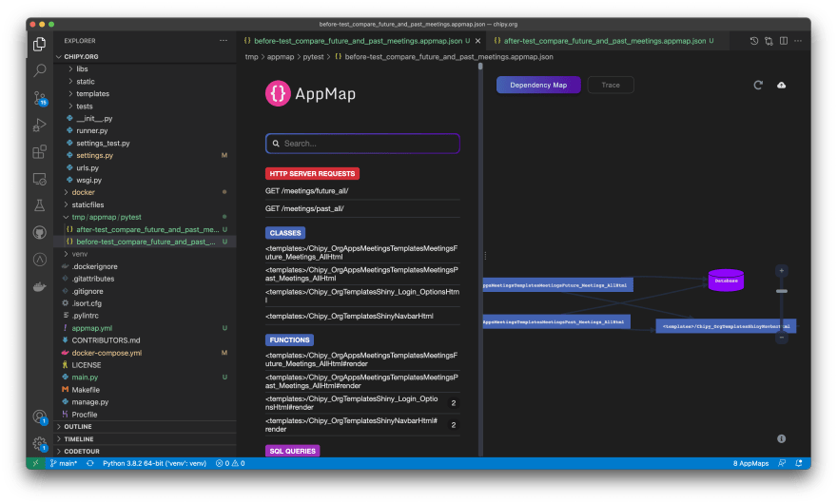Open Source Control view with badge
The width and height of the screenshot is (837, 504).
pos(40,98)
